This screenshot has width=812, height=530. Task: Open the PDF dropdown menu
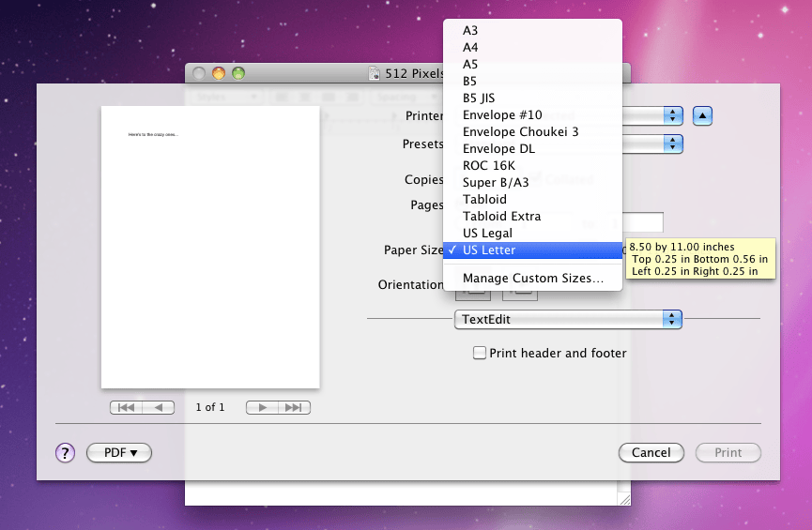pos(119,452)
